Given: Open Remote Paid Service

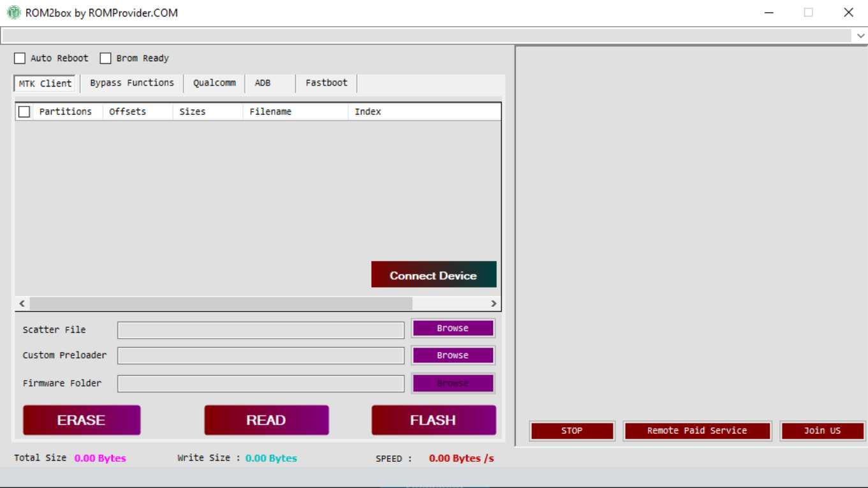Looking at the screenshot, I should pyautogui.click(x=697, y=431).
